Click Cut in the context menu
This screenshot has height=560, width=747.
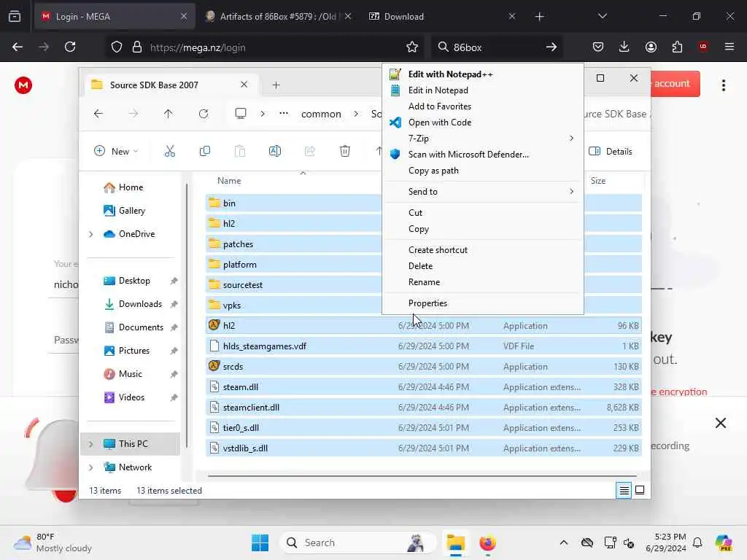click(483, 213)
